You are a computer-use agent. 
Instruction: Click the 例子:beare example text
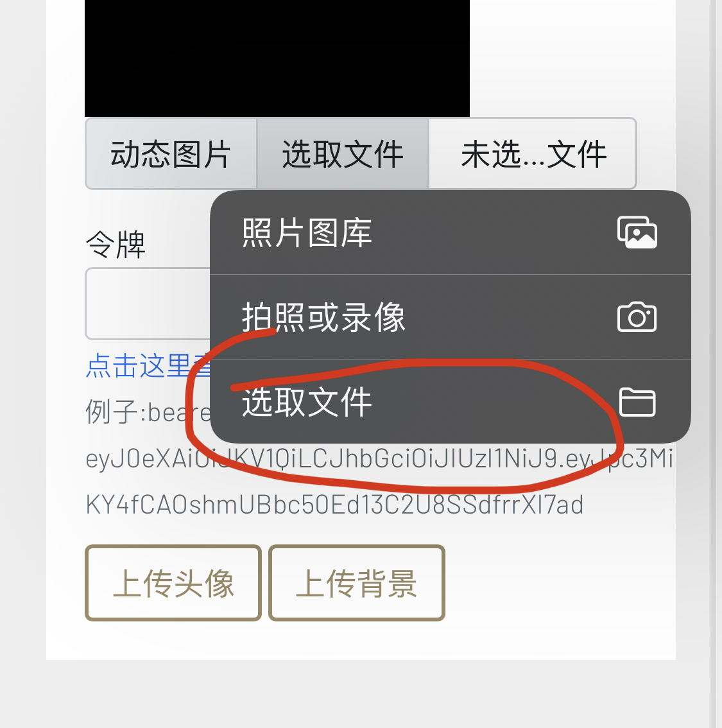(x=148, y=412)
